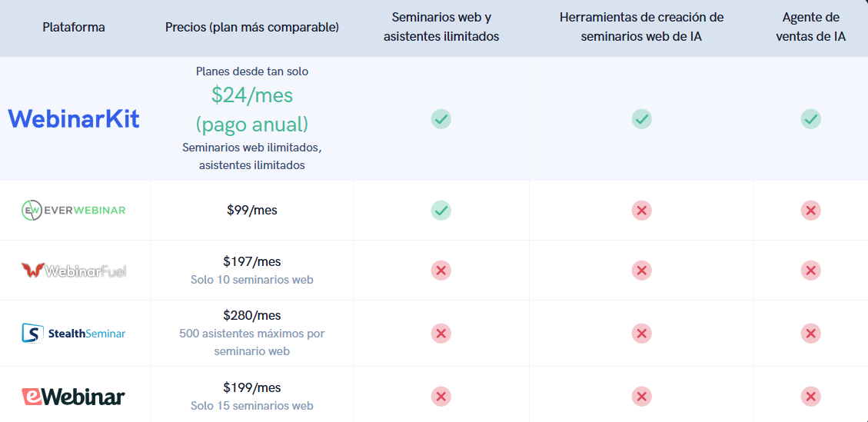This screenshot has height=422, width=868.
Task: Click WebinarKit's check for AI sales agent
Action: coord(810,118)
